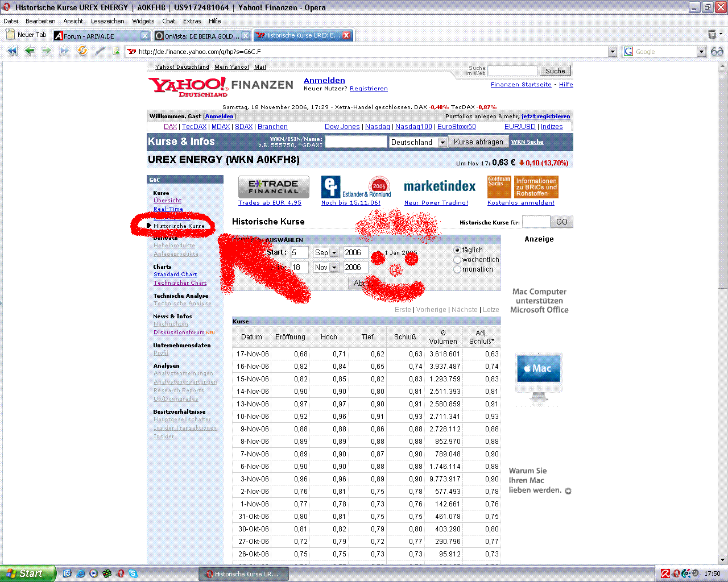
Task: Expand the address bar history dropdown
Action: [613, 52]
